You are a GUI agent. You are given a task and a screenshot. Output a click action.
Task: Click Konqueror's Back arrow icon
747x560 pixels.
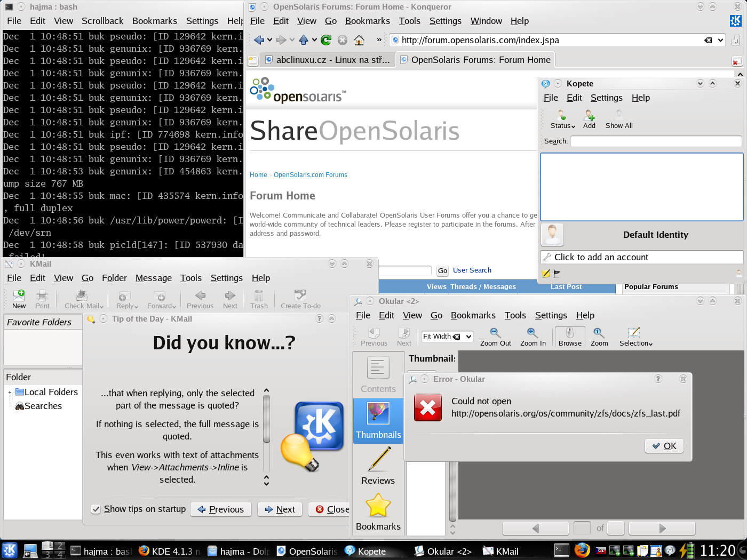click(x=259, y=40)
